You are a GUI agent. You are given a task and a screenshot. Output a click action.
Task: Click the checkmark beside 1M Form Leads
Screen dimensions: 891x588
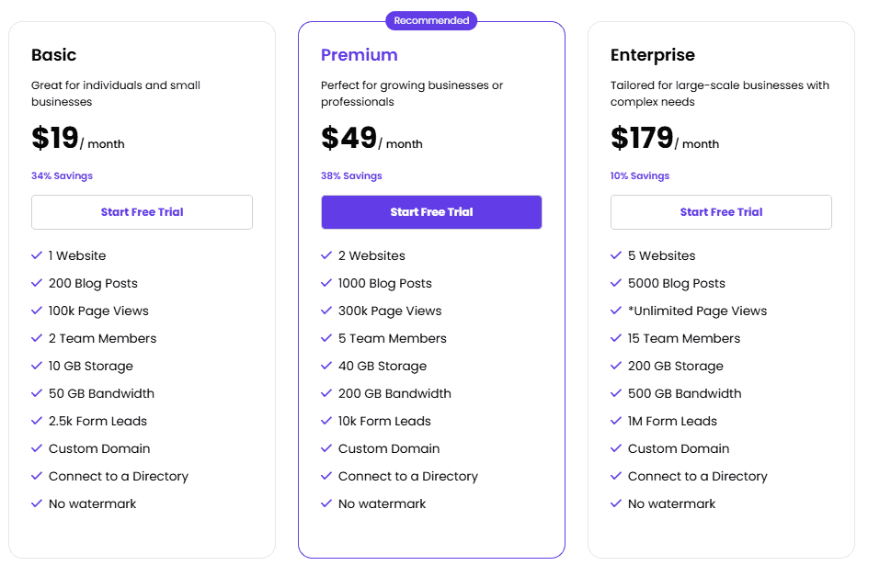[x=616, y=421]
